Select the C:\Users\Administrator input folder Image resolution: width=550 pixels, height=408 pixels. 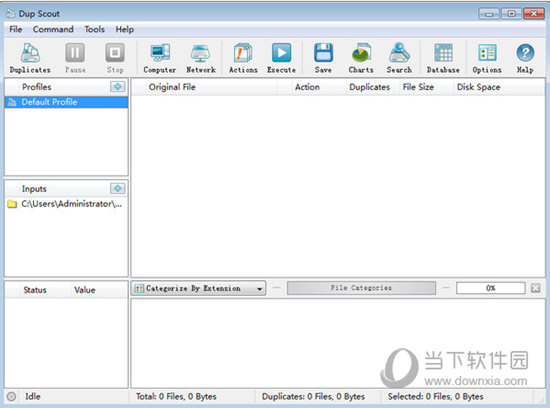(66, 204)
